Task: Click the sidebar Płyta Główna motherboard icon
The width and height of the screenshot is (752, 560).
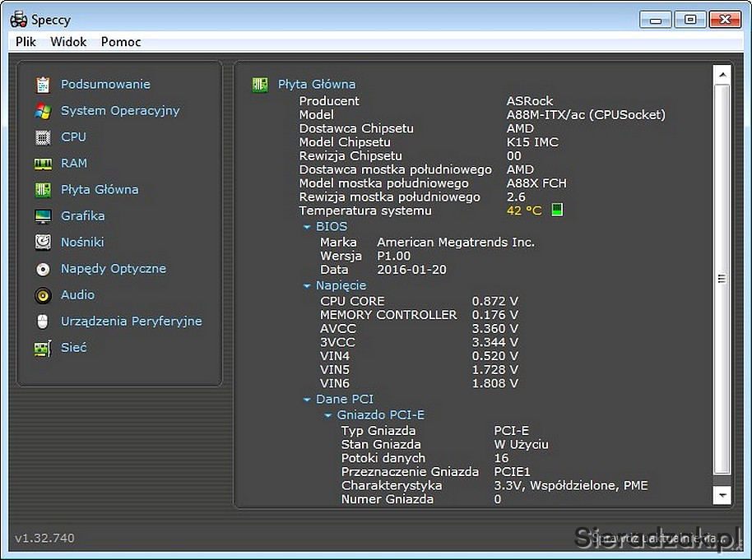Action: 43,190
